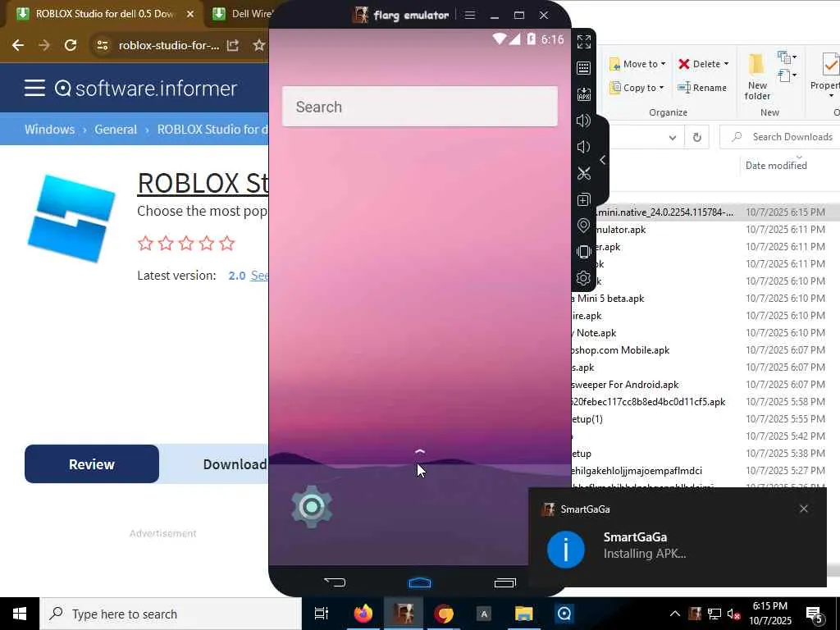This screenshot has width=840, height=630.
Task: Rate with the fifth star
Action: (x=227, y=243)
